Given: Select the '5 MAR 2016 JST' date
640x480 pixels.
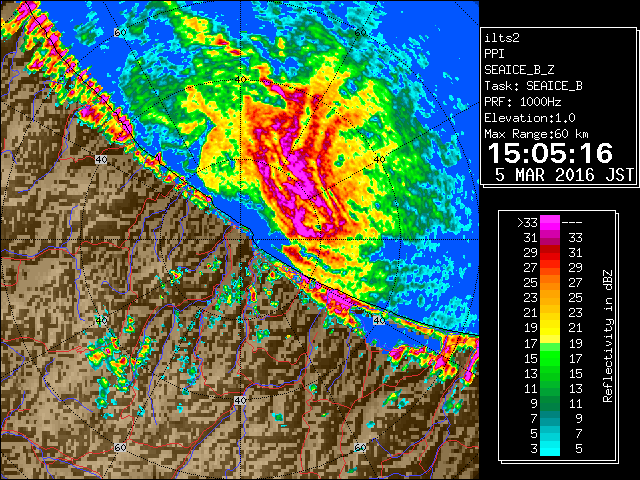Looking at the screenshot, I should [x=564, y=175].
